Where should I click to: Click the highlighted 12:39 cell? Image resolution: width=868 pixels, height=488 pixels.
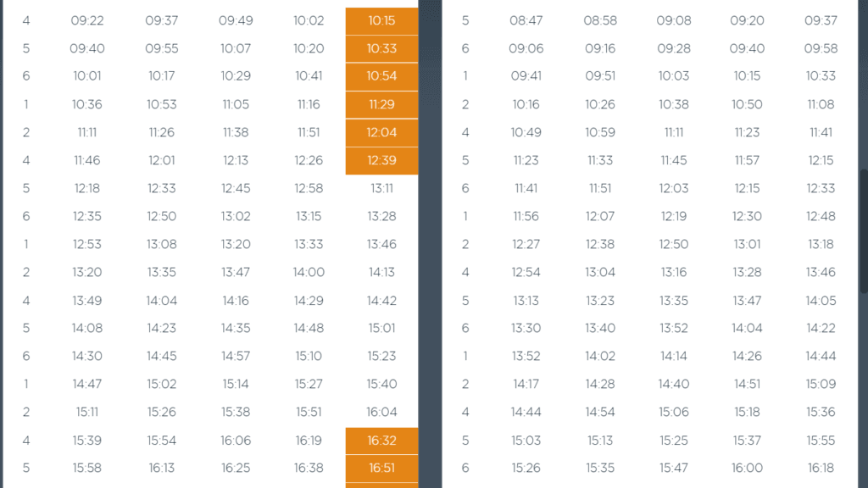[381, 160]
